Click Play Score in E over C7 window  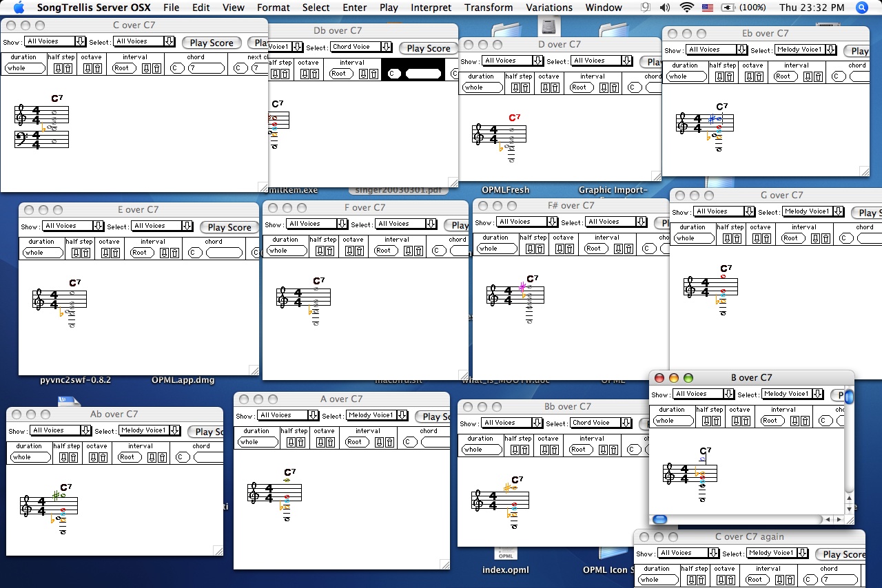[229, 227]
